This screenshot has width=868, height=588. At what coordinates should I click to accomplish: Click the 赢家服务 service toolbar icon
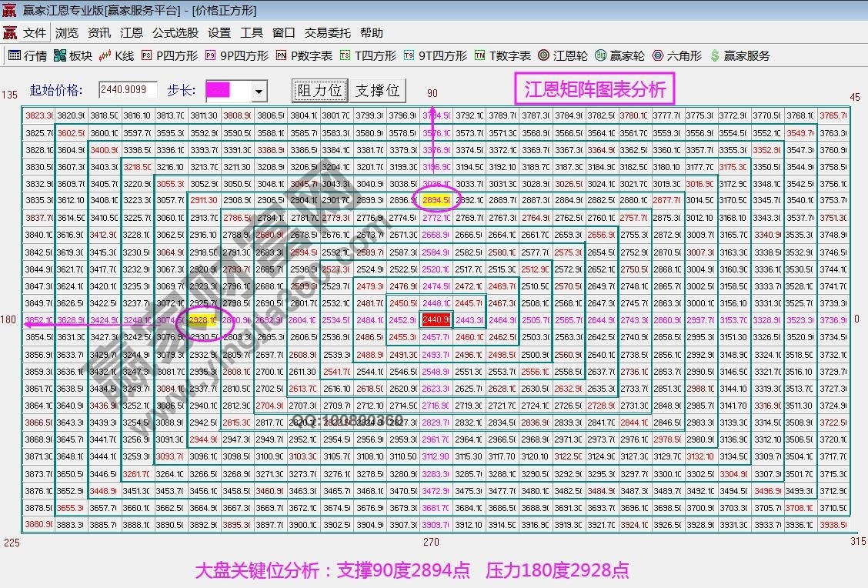739,55
